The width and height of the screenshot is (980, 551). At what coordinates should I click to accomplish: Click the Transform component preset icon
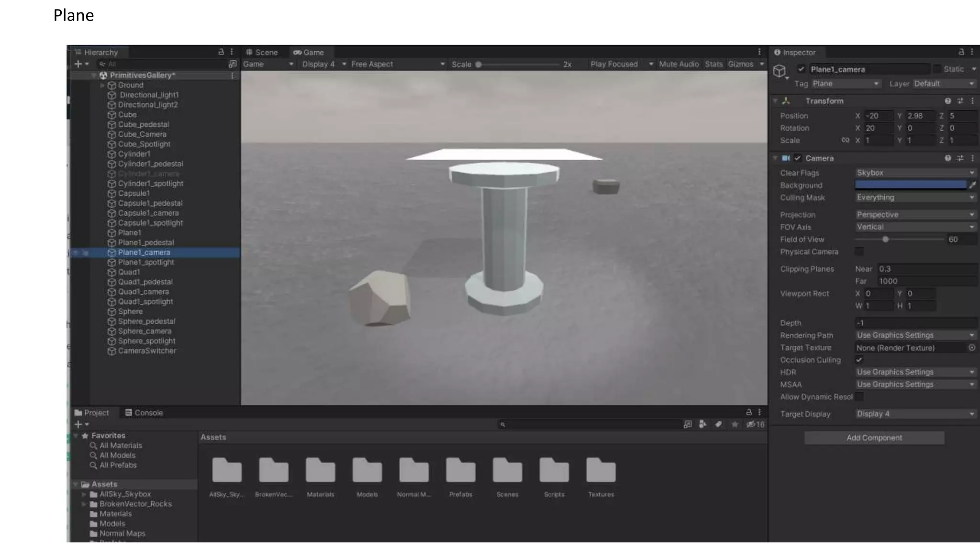pyautogui.click(x=960, y=101)
